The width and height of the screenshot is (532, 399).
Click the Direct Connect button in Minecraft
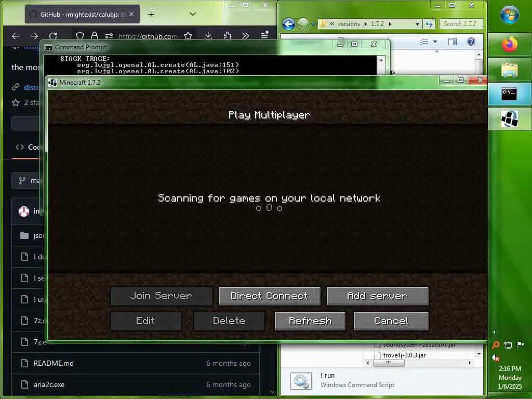click(x=270, y=296)
